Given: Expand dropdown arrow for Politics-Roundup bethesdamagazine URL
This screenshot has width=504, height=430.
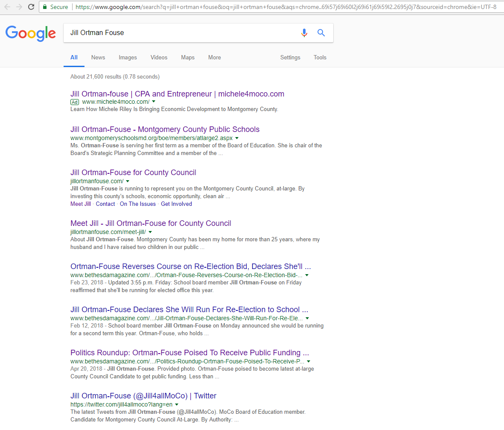Looking at the screenshot, I should pos(309,361).
